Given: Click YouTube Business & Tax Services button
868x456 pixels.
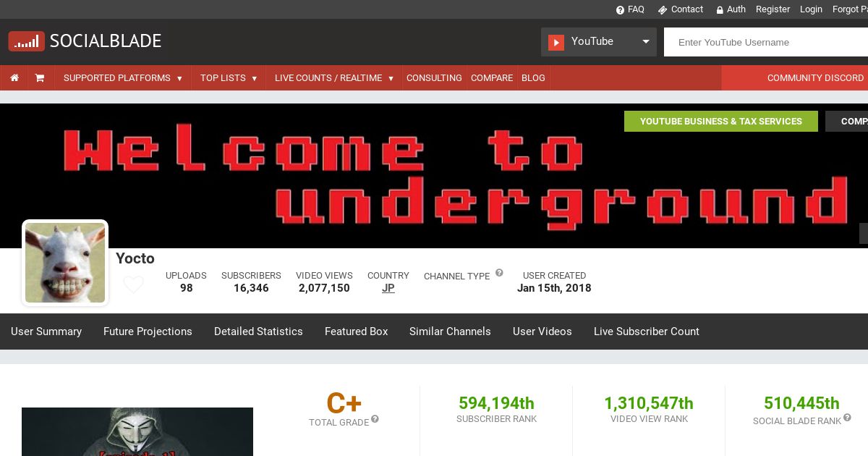Looking at the screenshot, I should point(721,122).
